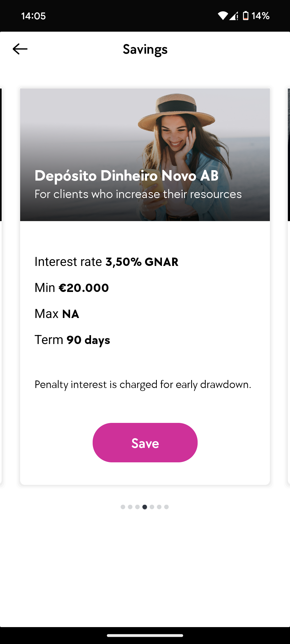Screen dimensions: 290x644
Task: Click the 3,50% GNAR interest rate text
Action: pyautogui.click(x=142, y=262)
